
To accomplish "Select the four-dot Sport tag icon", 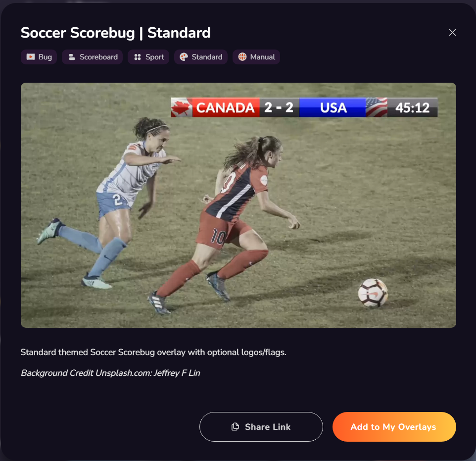I will (x=138, y=57).
